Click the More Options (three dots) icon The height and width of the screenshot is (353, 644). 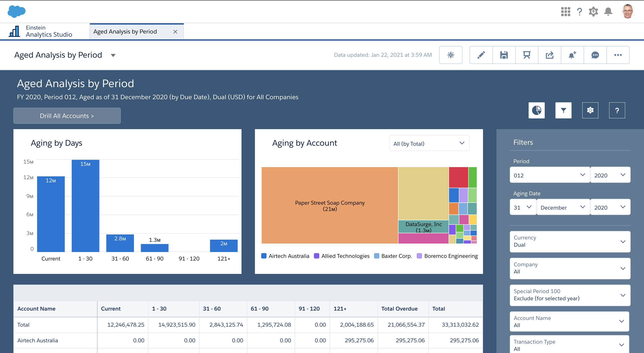618,55
